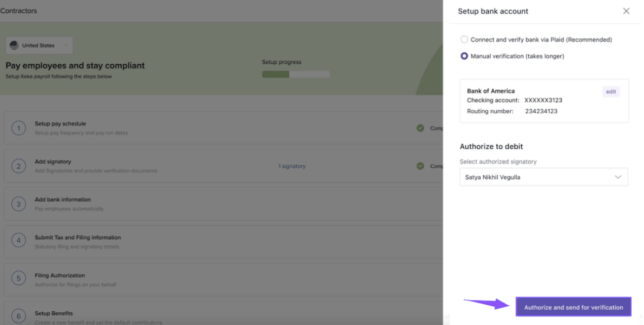Open the 1 signatory link
The height and width of the screenshot is (325, 644).
click(292, 166)
